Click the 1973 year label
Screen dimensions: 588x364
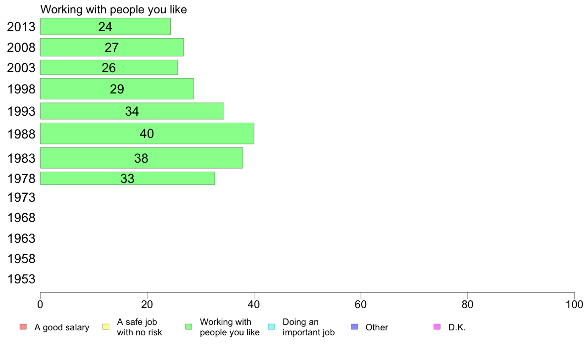click(21, 197)
